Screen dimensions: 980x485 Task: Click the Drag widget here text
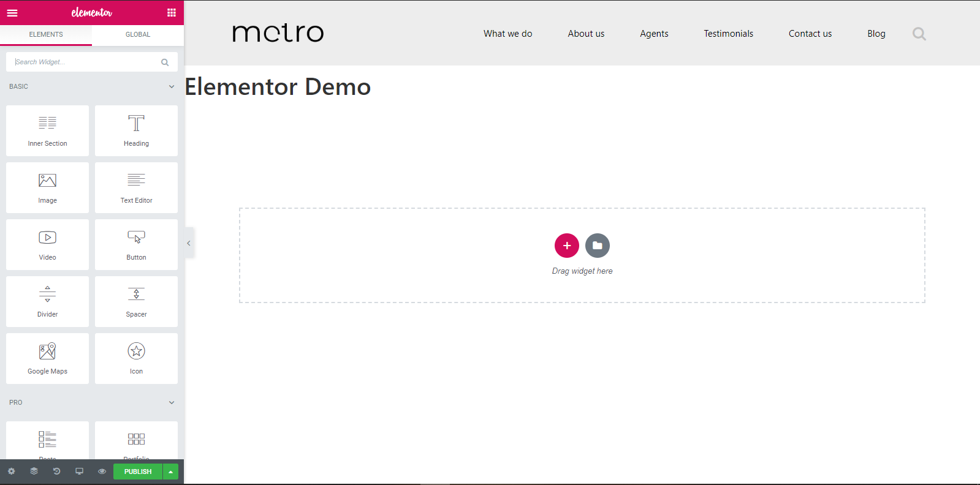[582, 271]
